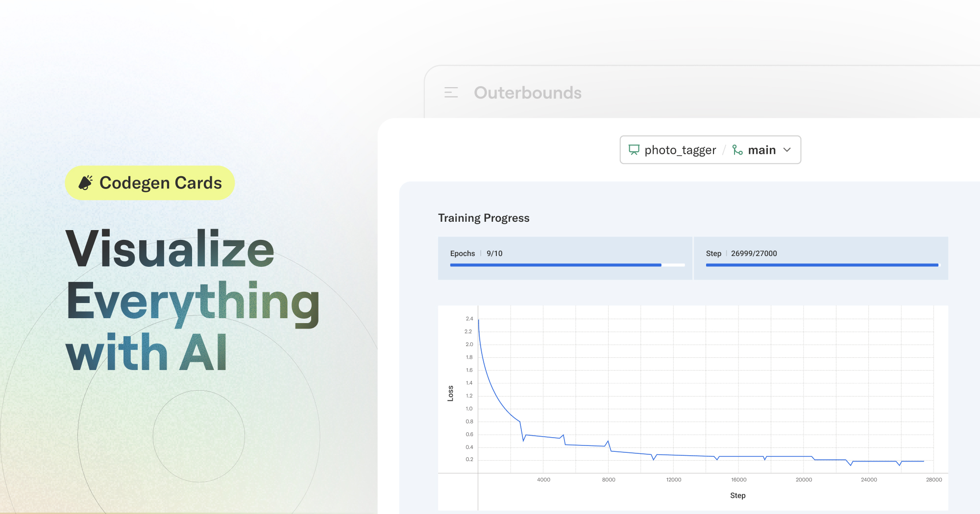Image resolution: width=980 pixels, height=514 pixels.
Task: Select the main branch label
Action: (762, 150)
